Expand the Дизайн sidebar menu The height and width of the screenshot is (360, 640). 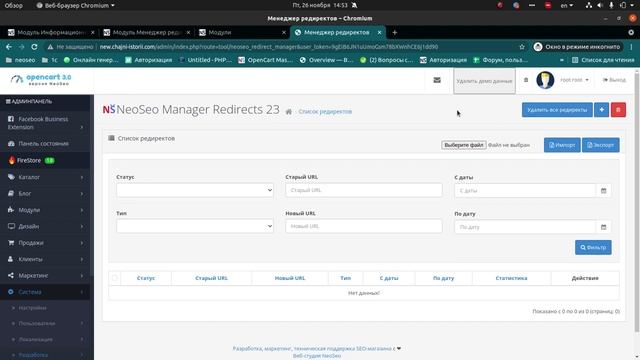pyautogui.click(x=45, y=226)
